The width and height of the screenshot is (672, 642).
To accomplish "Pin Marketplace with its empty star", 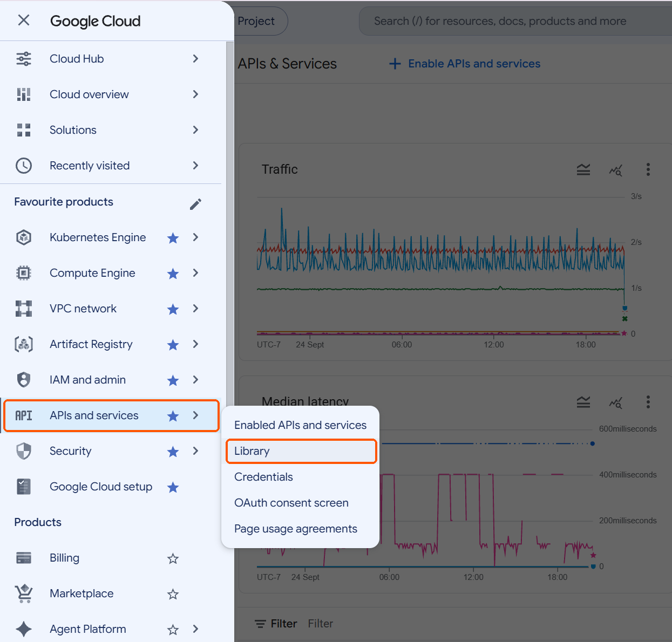I will click(173, 594).
